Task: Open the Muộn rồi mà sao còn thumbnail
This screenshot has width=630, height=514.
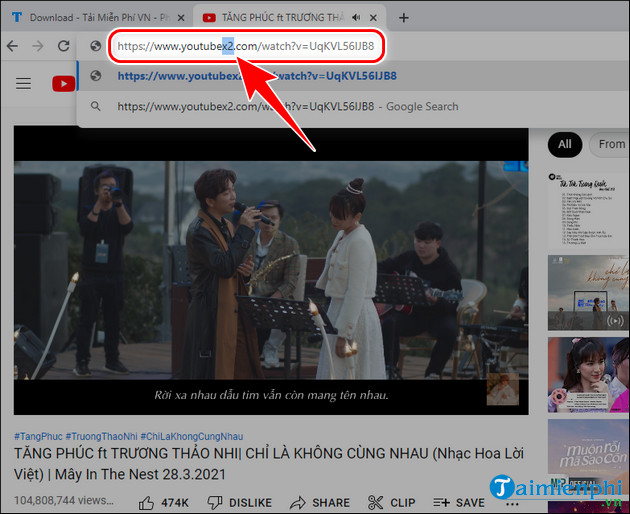Action: coord(589,457)
